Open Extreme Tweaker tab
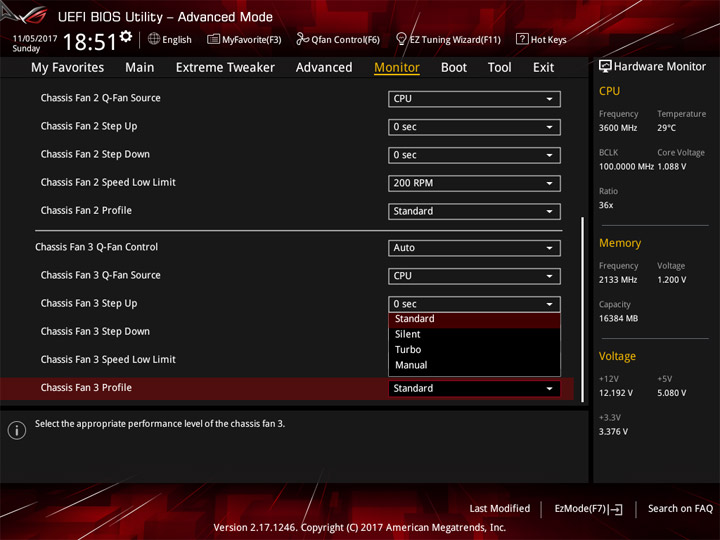Screen dimensions: 720x540 [x=225, y=68]
